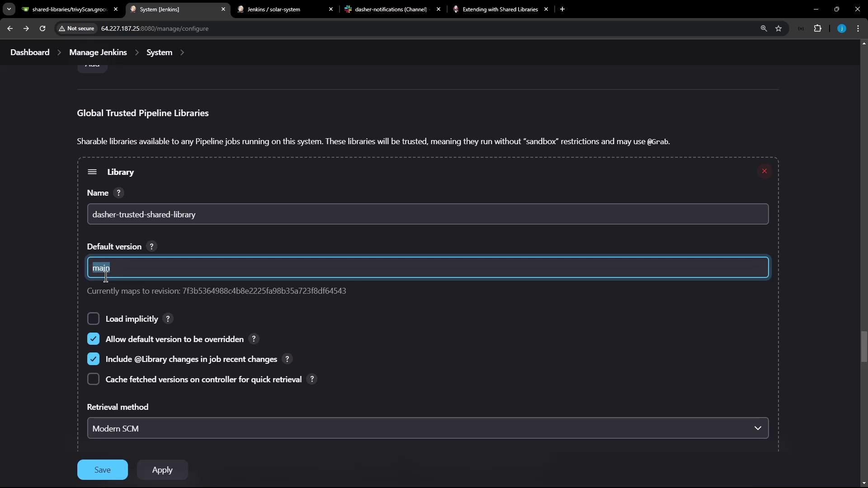Uncheck Include @Library changes in recent changes
Image resolution: width=868 pixels, height=488 pixels.
pyautogui.click(x=93, y=359)
